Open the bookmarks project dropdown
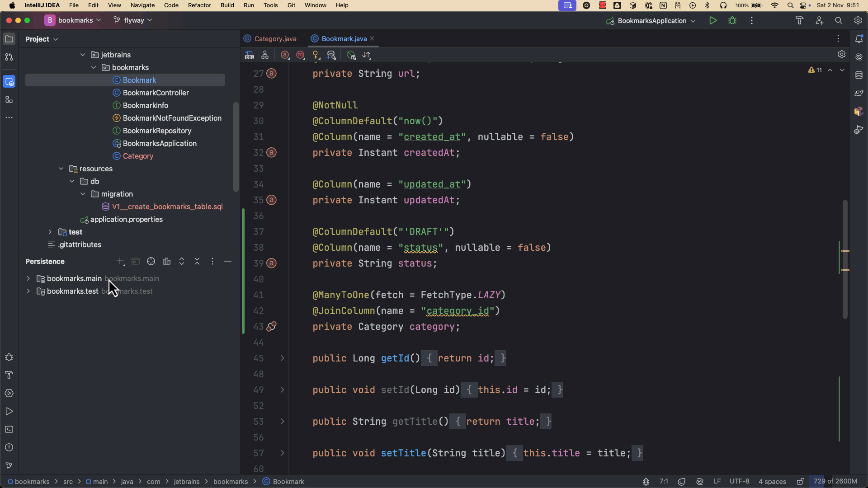The height and width of the screenshot is (488, 868). 73,20
